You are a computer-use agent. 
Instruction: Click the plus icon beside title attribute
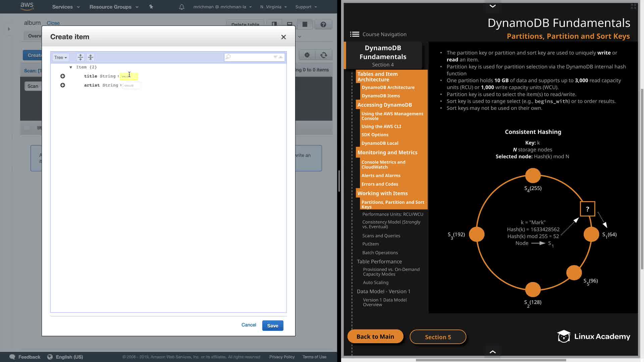(63, 76)
